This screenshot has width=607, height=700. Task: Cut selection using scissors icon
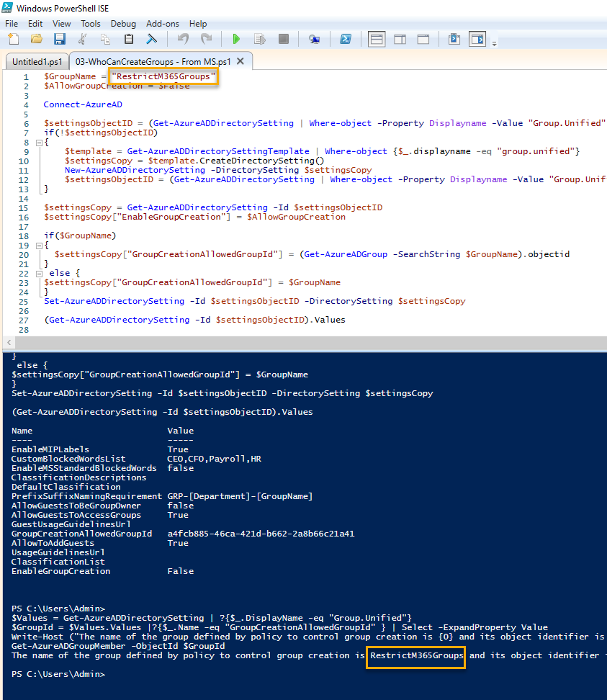pos(82,40)
